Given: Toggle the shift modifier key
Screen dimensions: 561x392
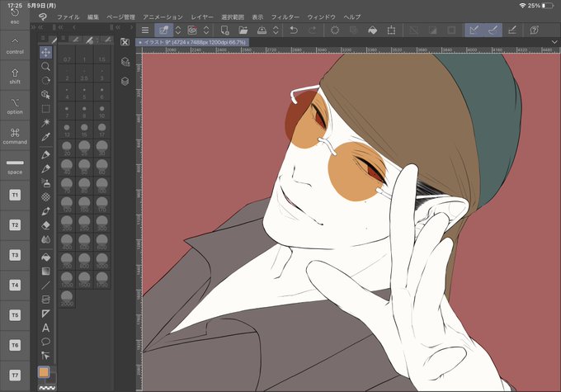Looking at the screenshot, I should tap(15, 76).
